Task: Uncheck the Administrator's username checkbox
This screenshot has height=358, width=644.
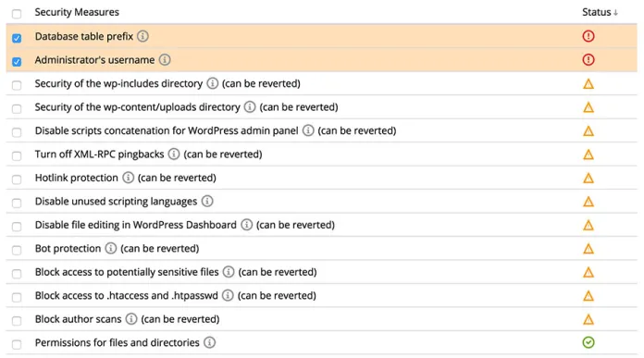Action: (x=17, y=62)
